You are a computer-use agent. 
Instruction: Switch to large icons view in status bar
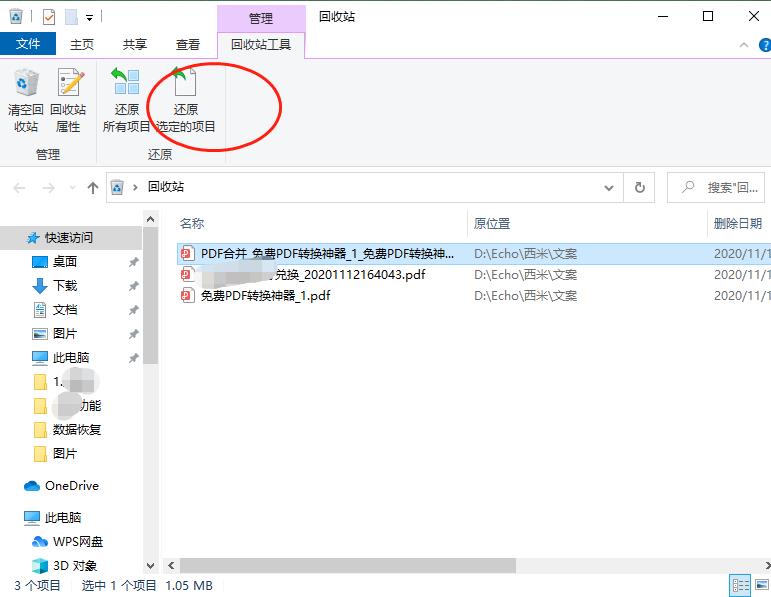tap(760, 586)
